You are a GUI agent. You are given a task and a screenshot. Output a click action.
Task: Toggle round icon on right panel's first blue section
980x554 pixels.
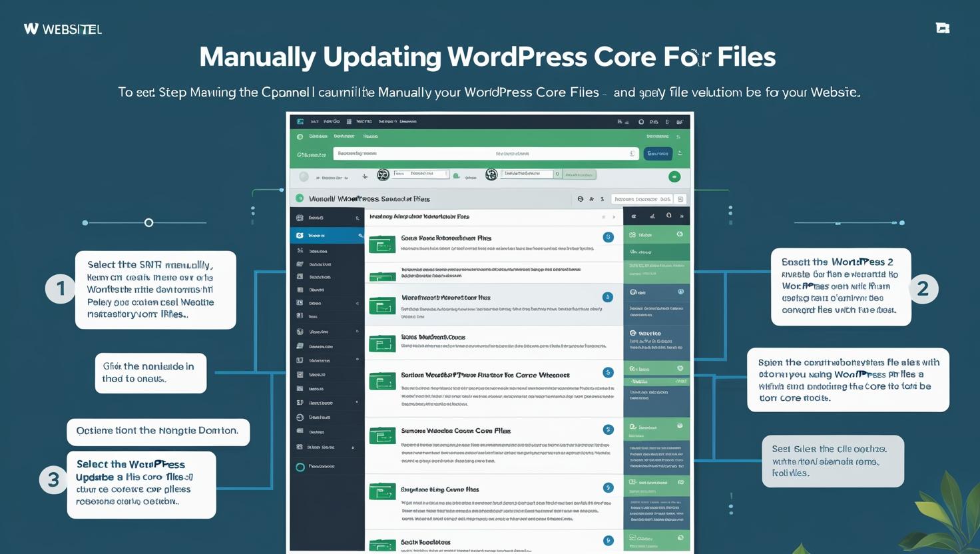(680, 292)
